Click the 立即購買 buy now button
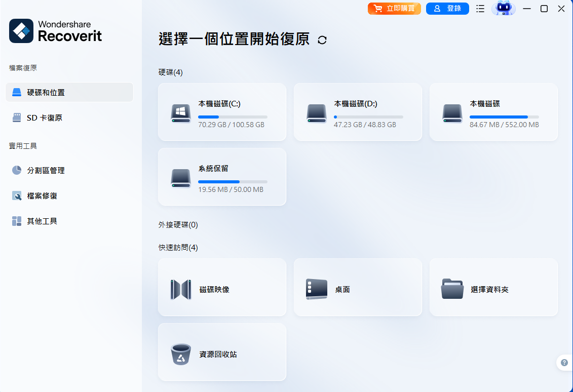 click(394, 9)
